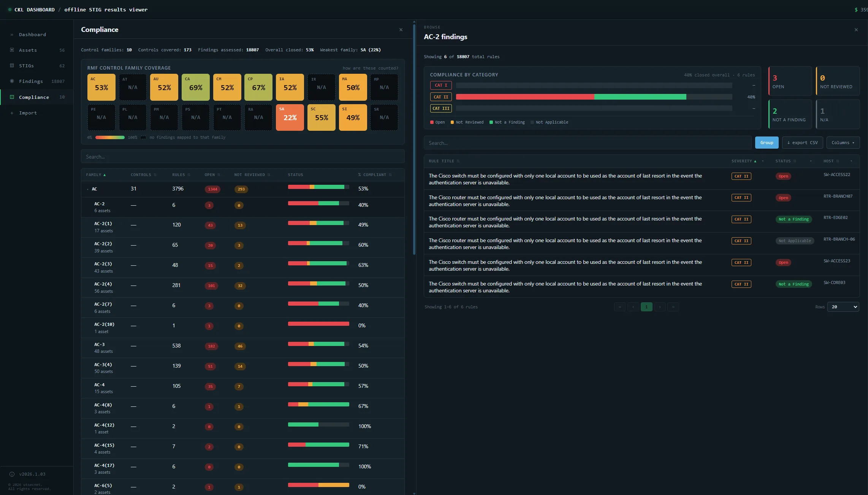Go to Import in the sidebar
868x495 pixels.
pos(37,113)
